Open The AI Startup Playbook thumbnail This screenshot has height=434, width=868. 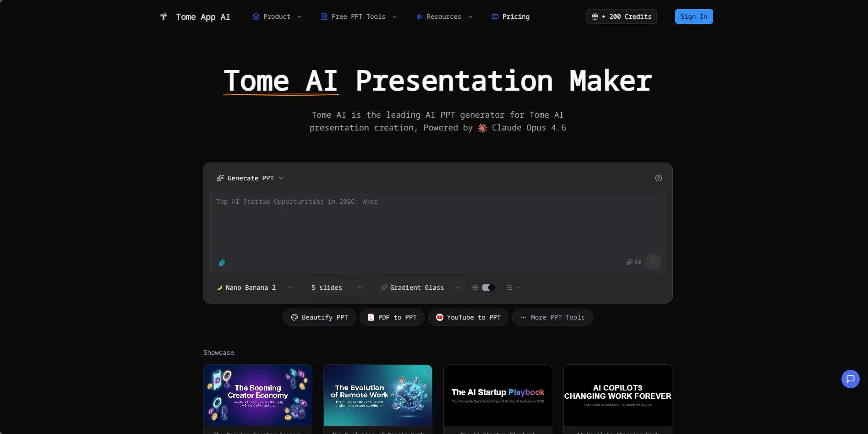tap(498, 396)
